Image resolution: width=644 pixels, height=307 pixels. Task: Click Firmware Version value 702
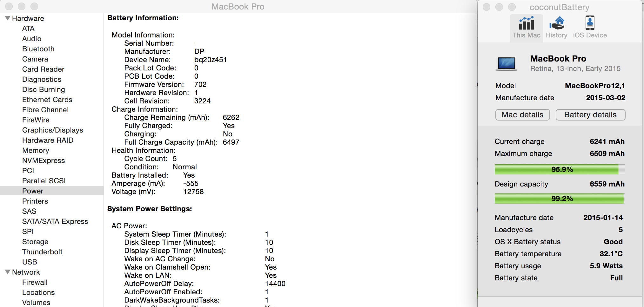click(x=200, y=84)
